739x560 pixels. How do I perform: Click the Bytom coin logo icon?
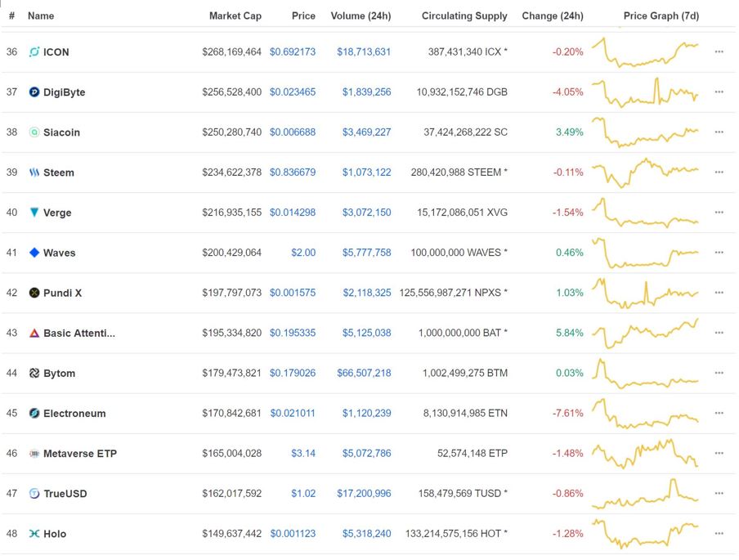tap(34, 373)
